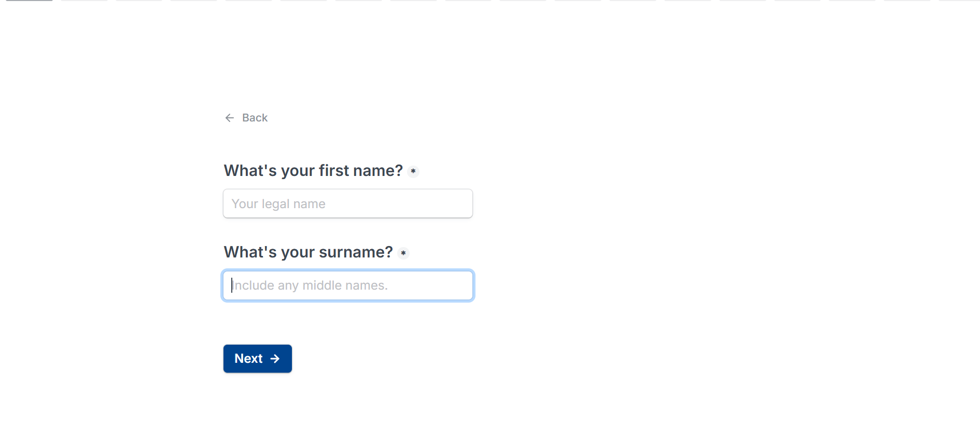Click the "What's your surname?" label
Viewport: 980px width, 436px height.
308,252
